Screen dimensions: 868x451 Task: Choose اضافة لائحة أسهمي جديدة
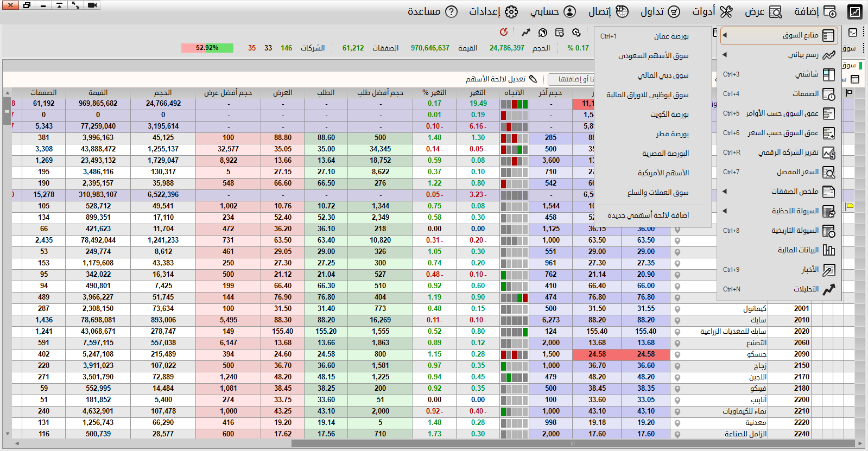point(653,215)
